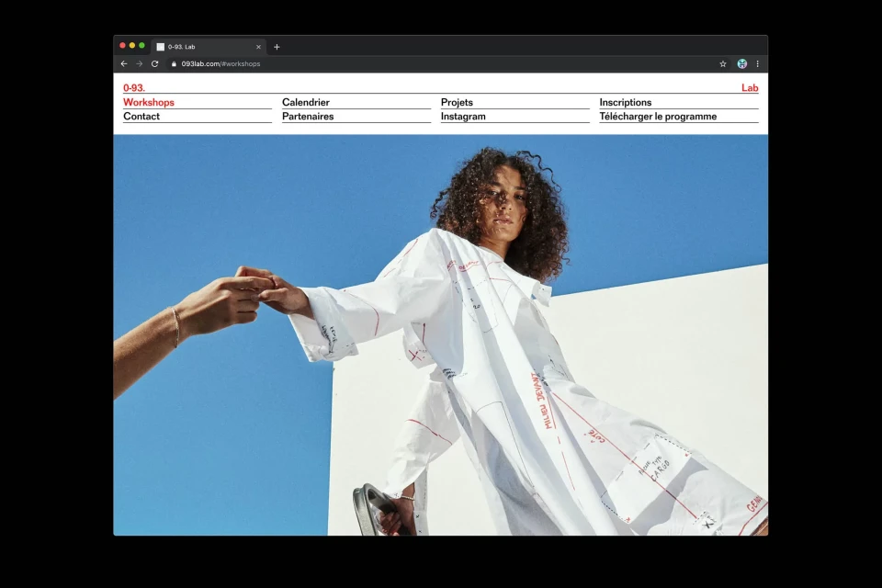Viewport: 882px width, 588px height.
Task: Click Télécharger le programme to download
Action: pyautogui.click(x=658, y=116)
